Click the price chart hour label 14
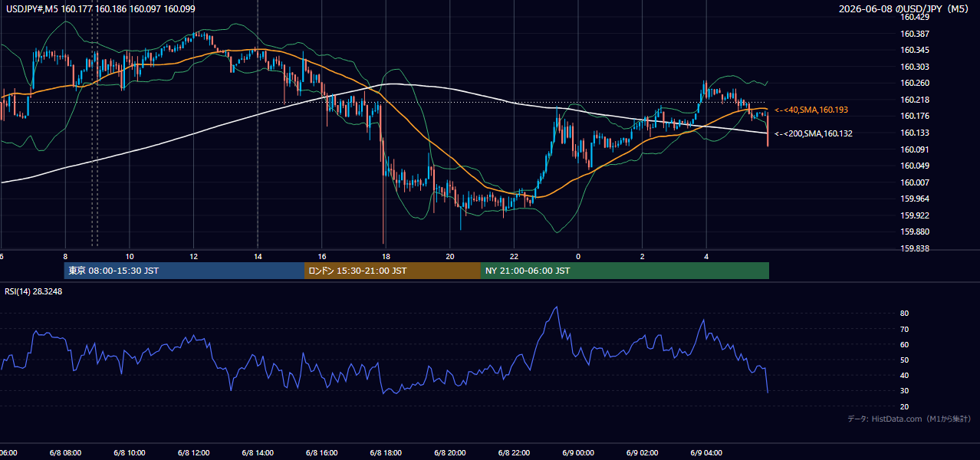Screen dimensions: 980x460 point(258,256)
